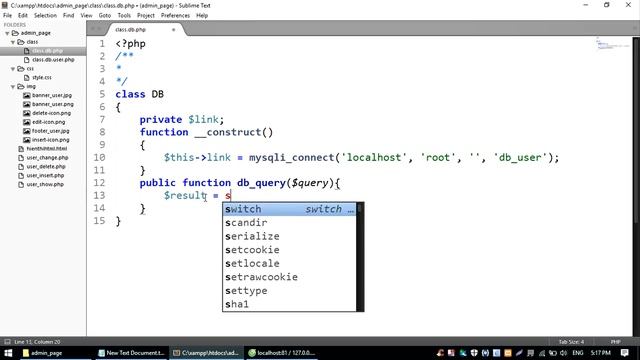Toggle side bar icon in status bar
640x360 pixels.
tap(7, 342)
